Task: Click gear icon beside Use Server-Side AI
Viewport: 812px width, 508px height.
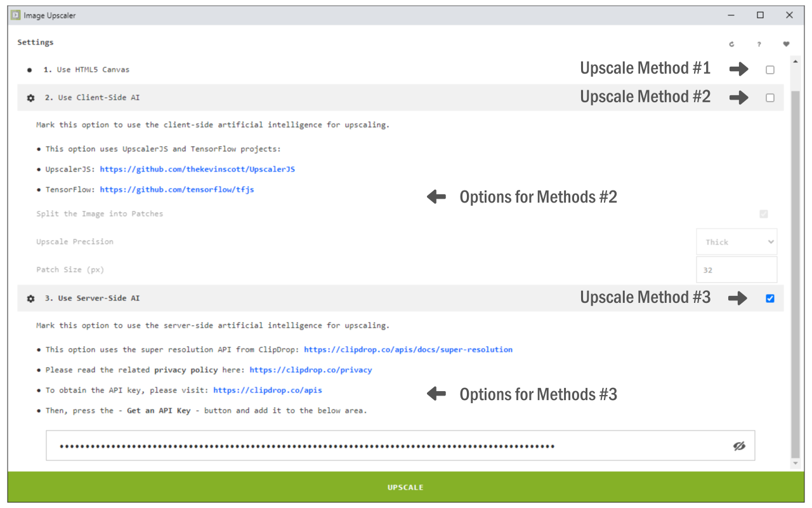Action: coord(30,298)
